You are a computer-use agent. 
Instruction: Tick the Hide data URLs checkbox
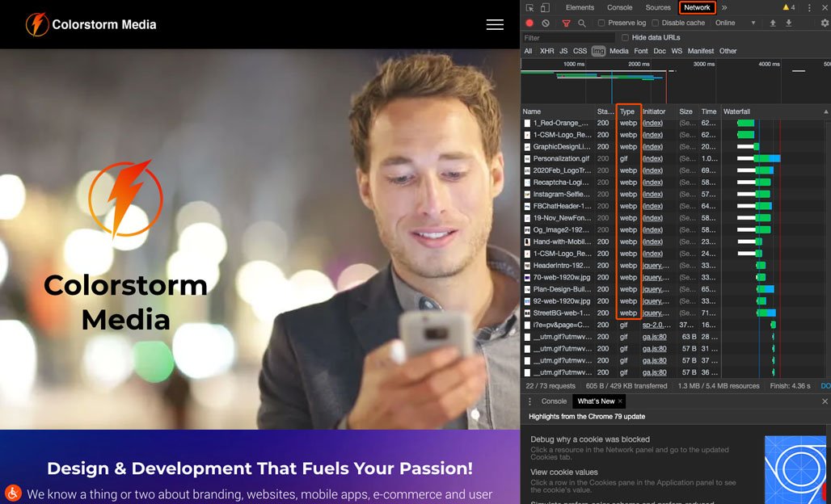(x=626, y=38)
